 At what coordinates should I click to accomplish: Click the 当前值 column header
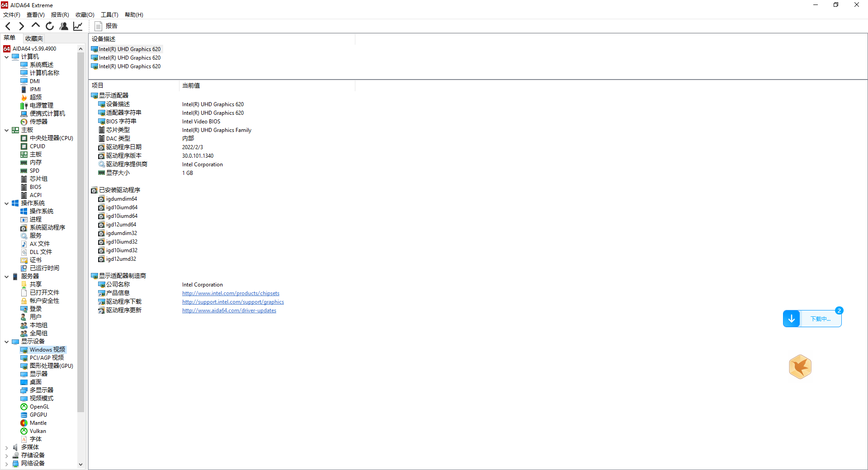click(x=267, y=85)
